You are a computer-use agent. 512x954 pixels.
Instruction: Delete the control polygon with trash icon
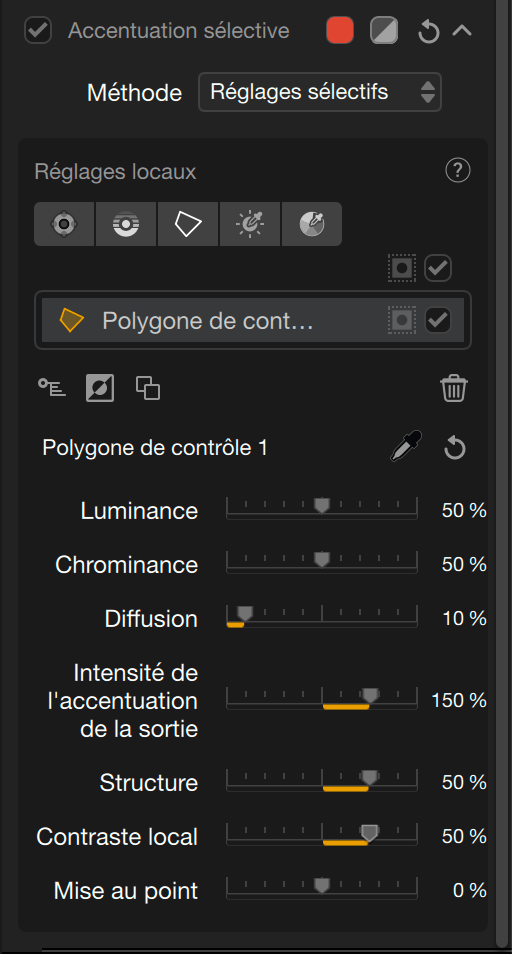tap(454, 388)
